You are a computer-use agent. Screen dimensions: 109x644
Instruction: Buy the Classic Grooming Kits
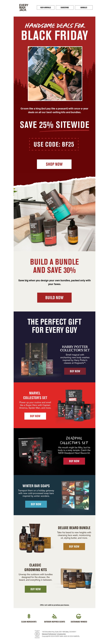tap(35, 589)
